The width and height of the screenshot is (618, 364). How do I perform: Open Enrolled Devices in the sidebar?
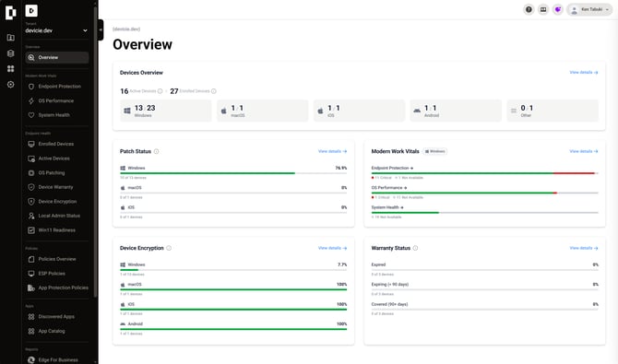coord(57,144)
